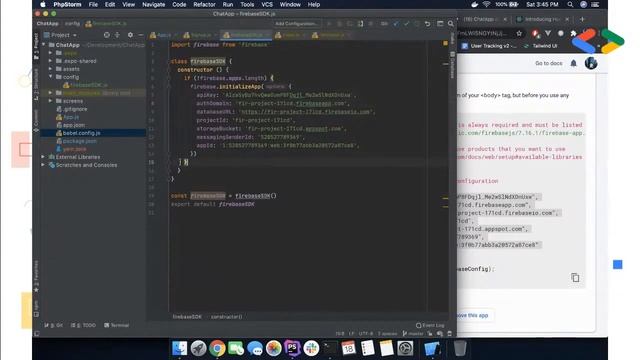Click the master git branch widget
The width and height of the screenshot is (640, 360).
413,334
